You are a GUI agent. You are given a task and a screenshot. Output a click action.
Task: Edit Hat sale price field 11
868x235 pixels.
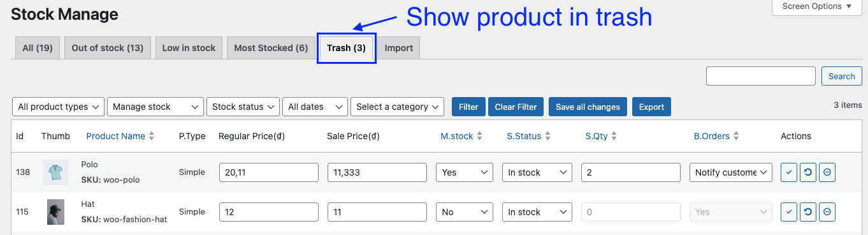[x=377, y=212]
